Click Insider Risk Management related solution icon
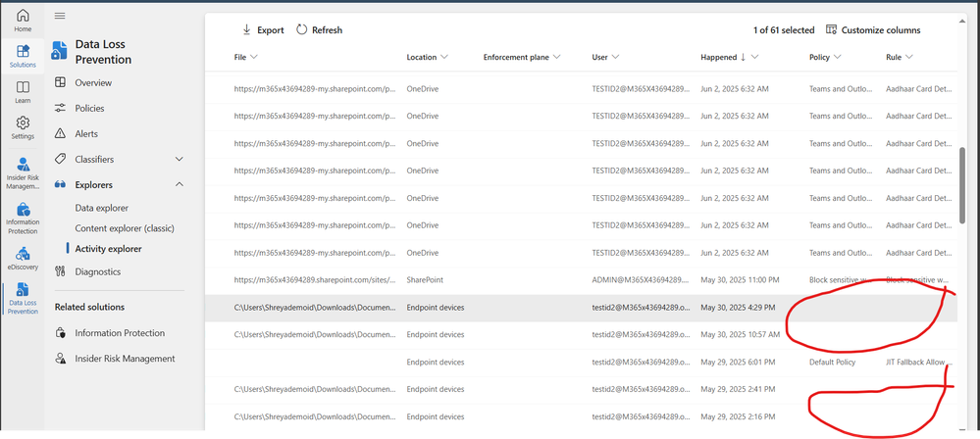This screenshot has width=980, height=439. (60, 359)
